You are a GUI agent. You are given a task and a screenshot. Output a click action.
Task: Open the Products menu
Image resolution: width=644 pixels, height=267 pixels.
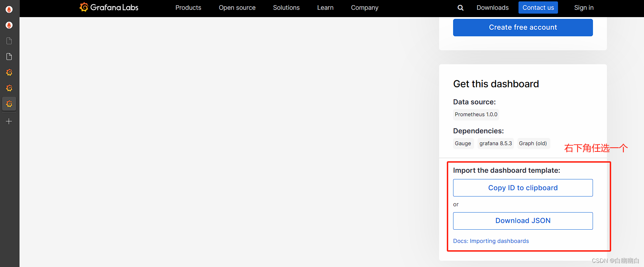tap(188, 8)
